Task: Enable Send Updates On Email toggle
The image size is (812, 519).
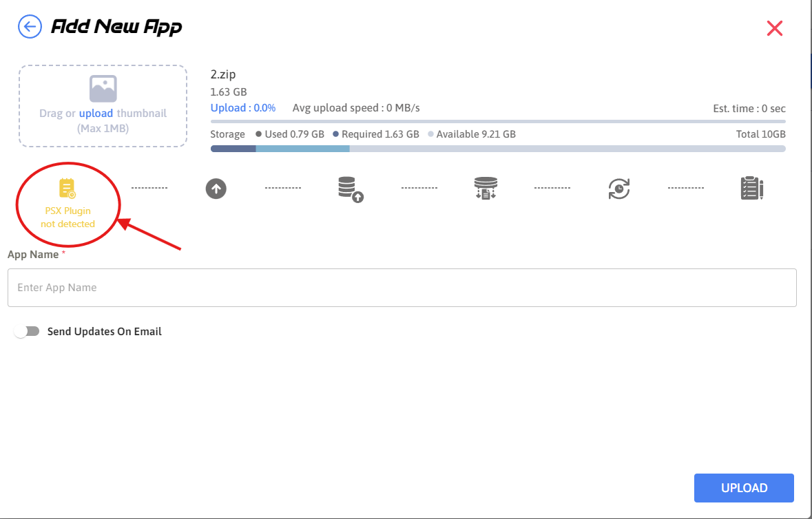Action: tap(28, 332)
